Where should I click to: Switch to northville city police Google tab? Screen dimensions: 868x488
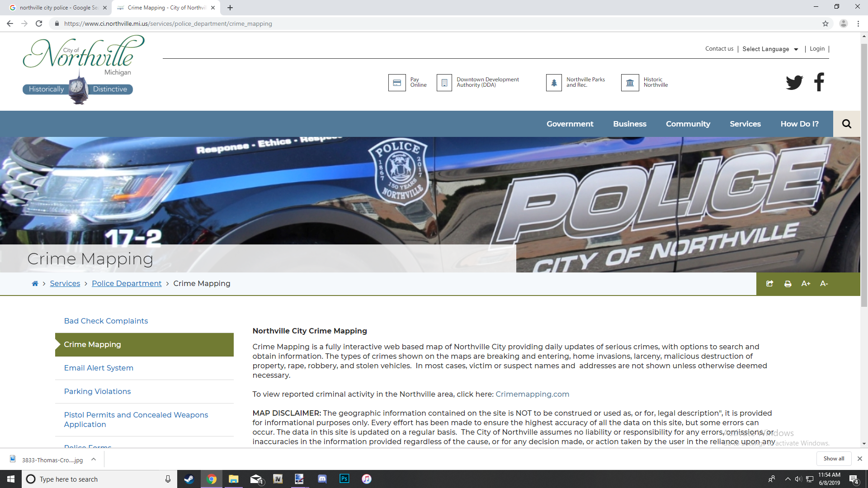coord(58,8)
